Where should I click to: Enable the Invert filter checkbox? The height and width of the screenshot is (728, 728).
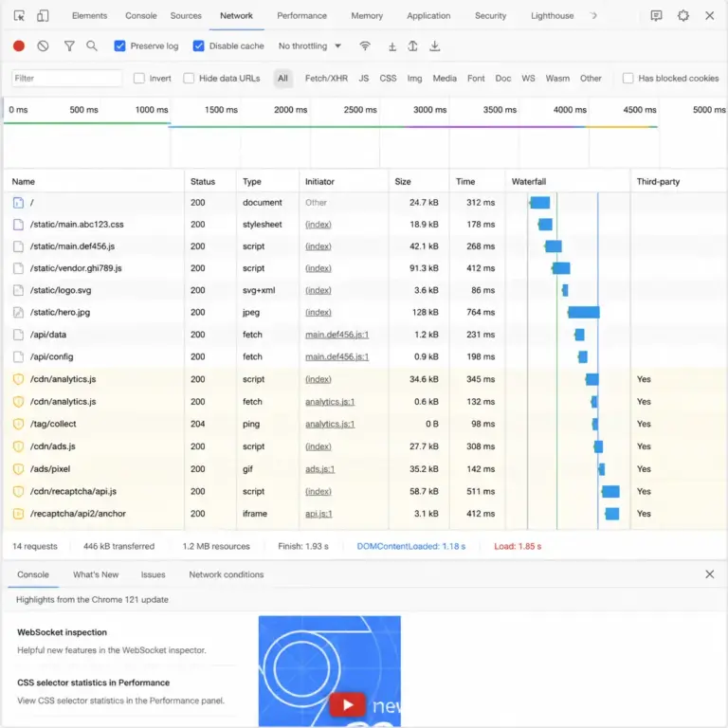point(138,78)
